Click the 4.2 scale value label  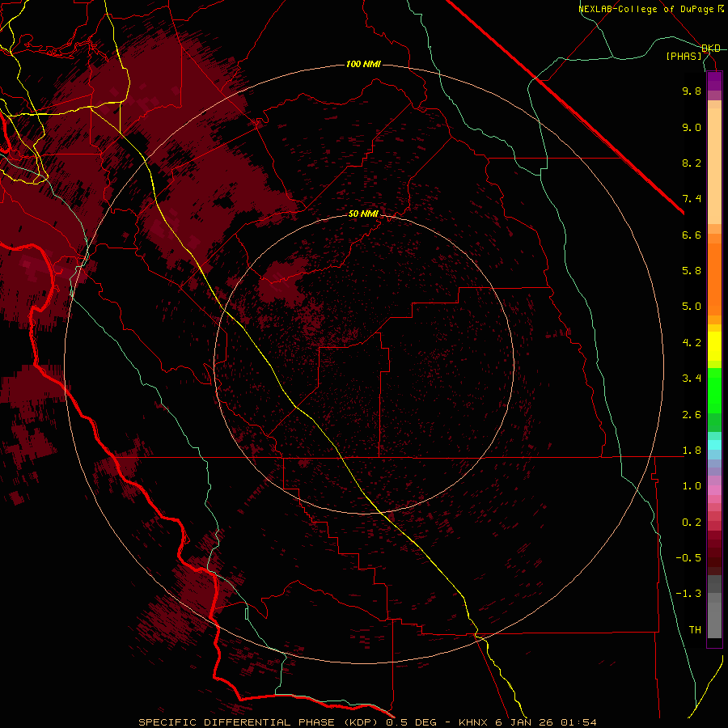692,343
